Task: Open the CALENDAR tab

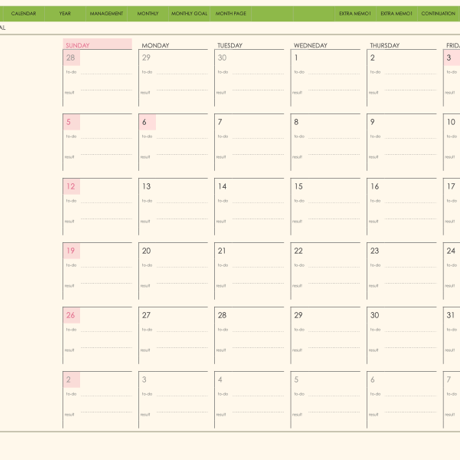Action: click(23, 14)
